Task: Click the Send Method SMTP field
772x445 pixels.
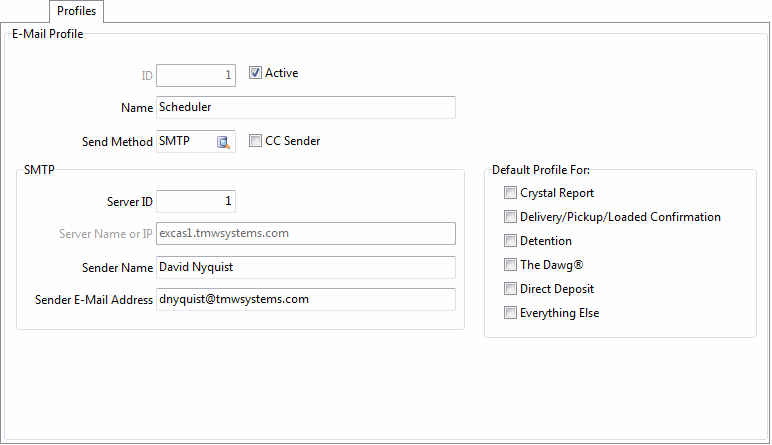Action: 186,142
